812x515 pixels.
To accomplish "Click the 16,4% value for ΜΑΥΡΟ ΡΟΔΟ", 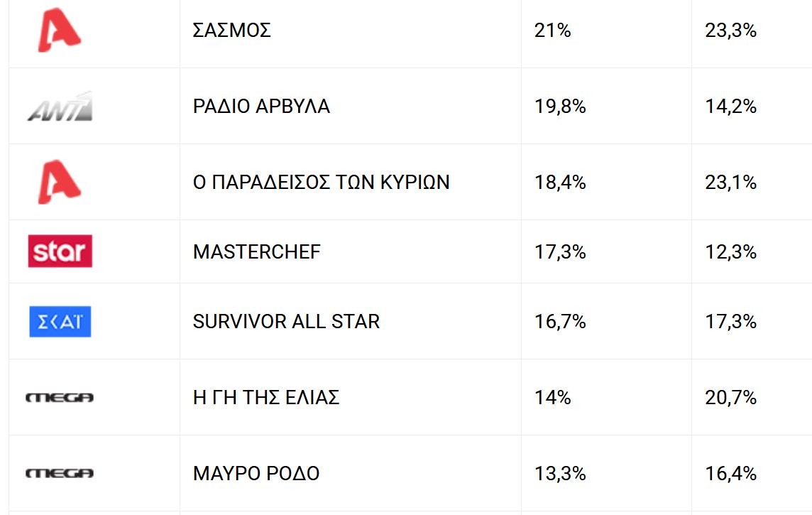I will (x=730, y=474).
